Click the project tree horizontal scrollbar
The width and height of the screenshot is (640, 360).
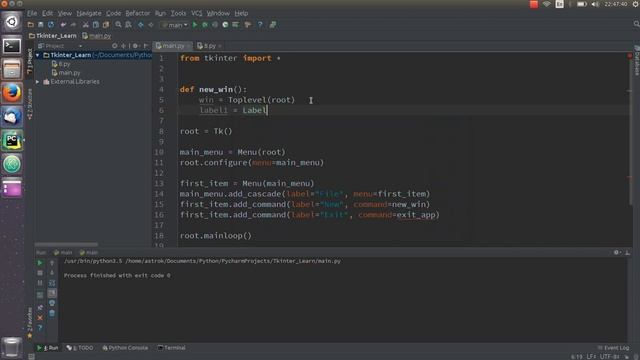(x=66, y=244)
